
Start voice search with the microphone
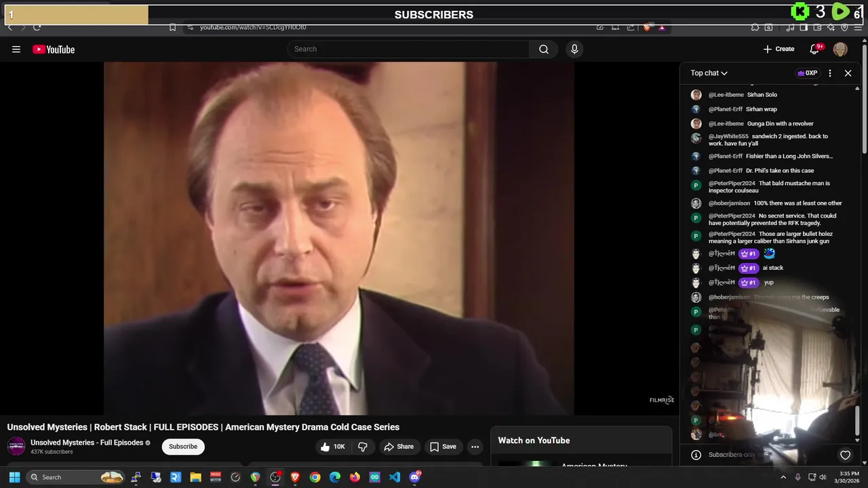pyautogui.click(x=574, y=49)
